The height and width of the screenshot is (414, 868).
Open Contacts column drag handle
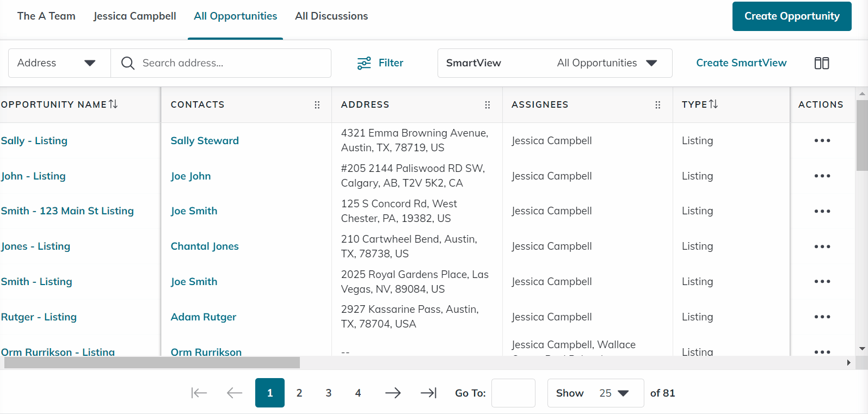317,105
